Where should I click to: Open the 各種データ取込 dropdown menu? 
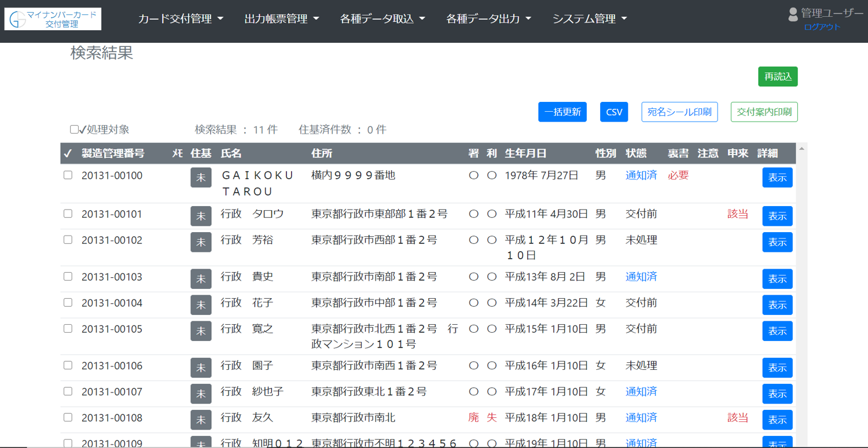click(382, 19)
